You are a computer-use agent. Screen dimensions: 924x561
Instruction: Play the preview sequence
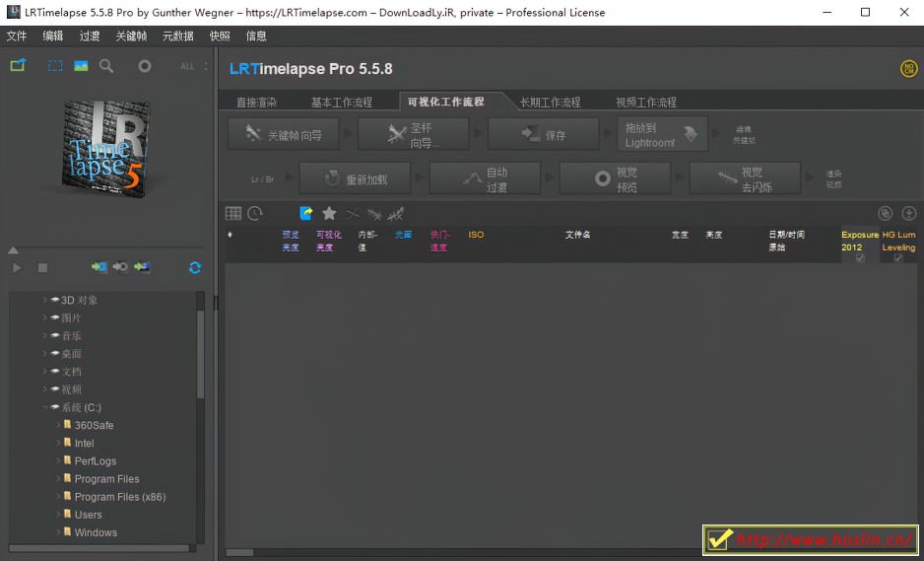(x=17, y=268)
